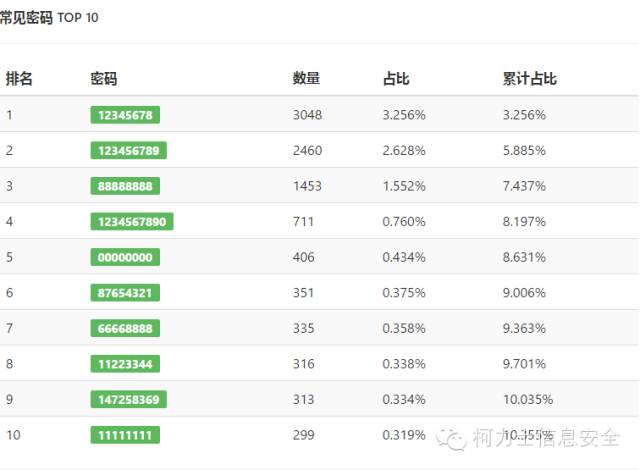Select the 11111111 password badge
Screen dimensions: 640x470
[x=125, y=435]
